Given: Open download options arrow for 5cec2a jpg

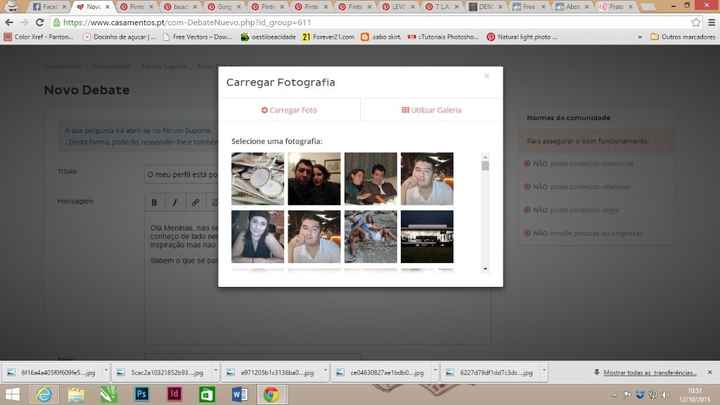Looking at the screenshot, I should click(x=215, y=370).
